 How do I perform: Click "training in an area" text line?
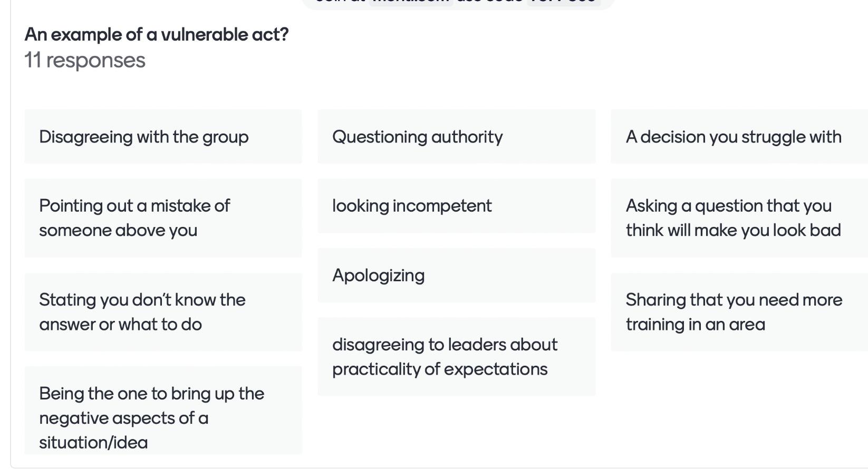[695, 325]
